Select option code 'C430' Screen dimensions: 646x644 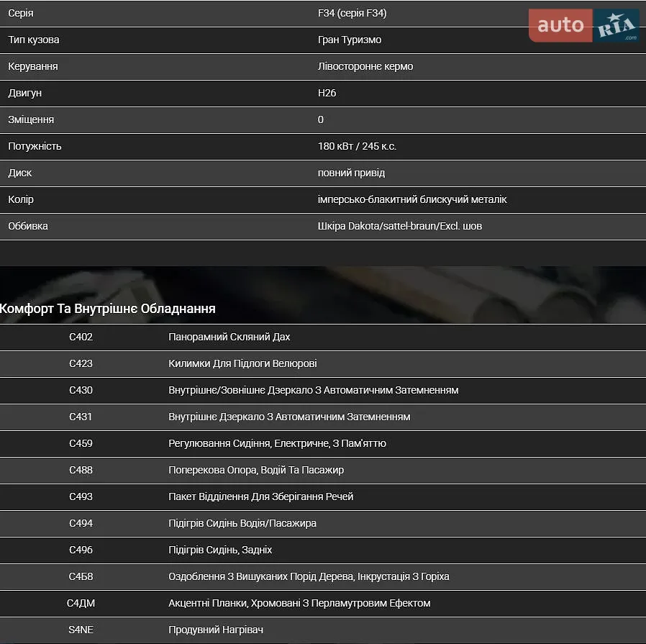coord(81,390)
